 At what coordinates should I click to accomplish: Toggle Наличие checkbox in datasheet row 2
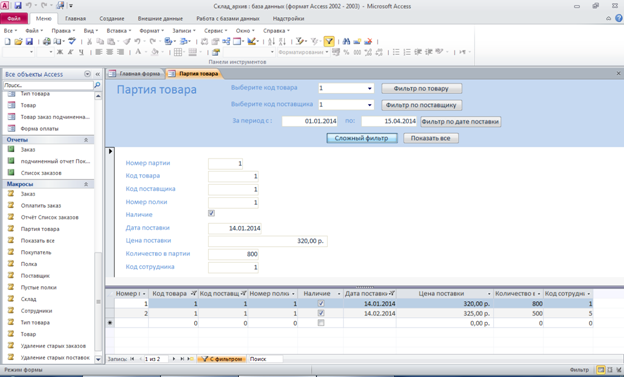321,313
